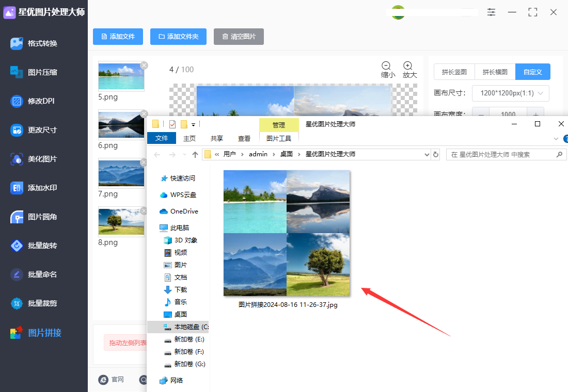
Task: Open quick access toolbar customize dropdown
Action: [x=194, y=124]
